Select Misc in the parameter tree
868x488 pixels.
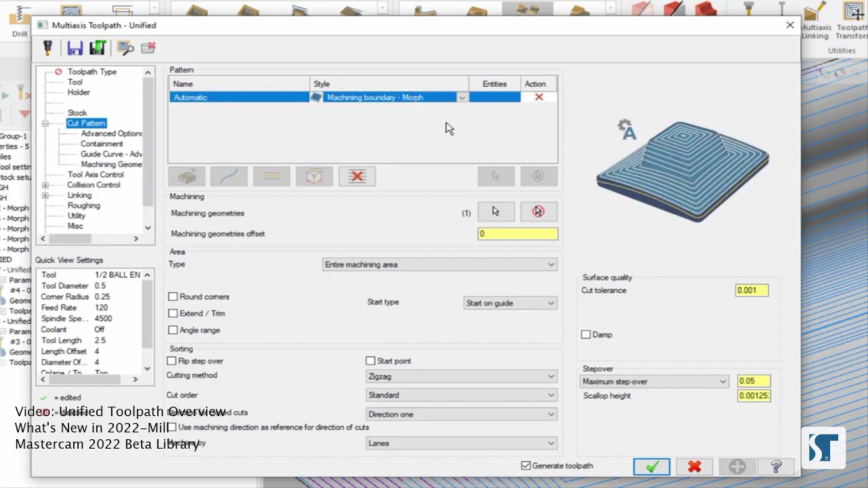[75, 226]
